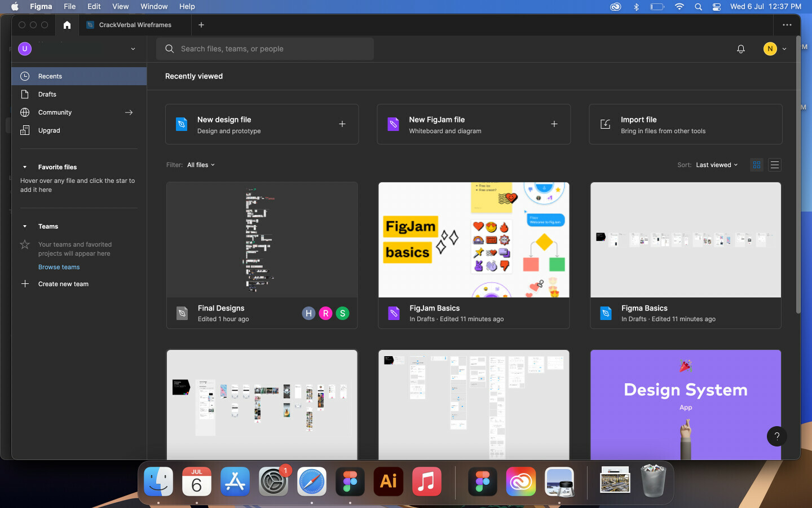
Task: Open Adobe Illustrator from the Dock
Action: [x=389, y=481]
